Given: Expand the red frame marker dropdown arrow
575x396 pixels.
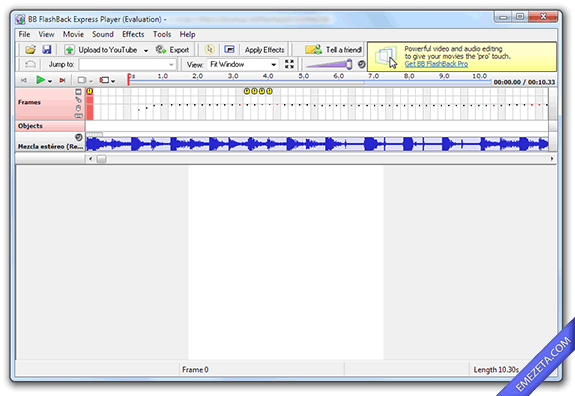Looking at the screenshot, I should coord(113,81).
